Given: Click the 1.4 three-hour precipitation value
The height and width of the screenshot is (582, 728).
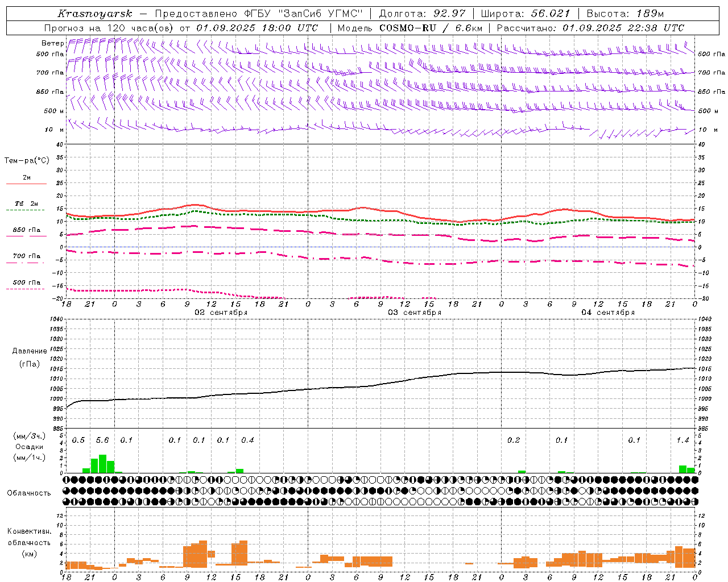Looking at the screenshot, I should [682, 440].
